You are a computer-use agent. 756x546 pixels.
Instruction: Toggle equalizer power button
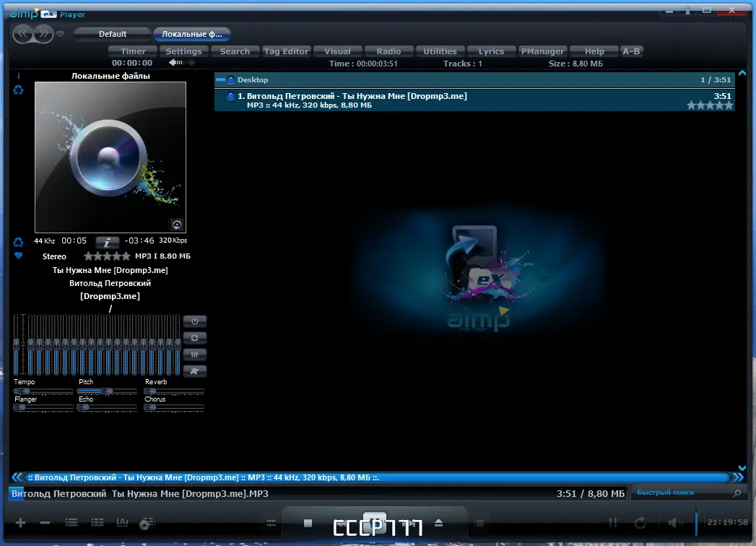pyautogui.click(x=195, y=321)
